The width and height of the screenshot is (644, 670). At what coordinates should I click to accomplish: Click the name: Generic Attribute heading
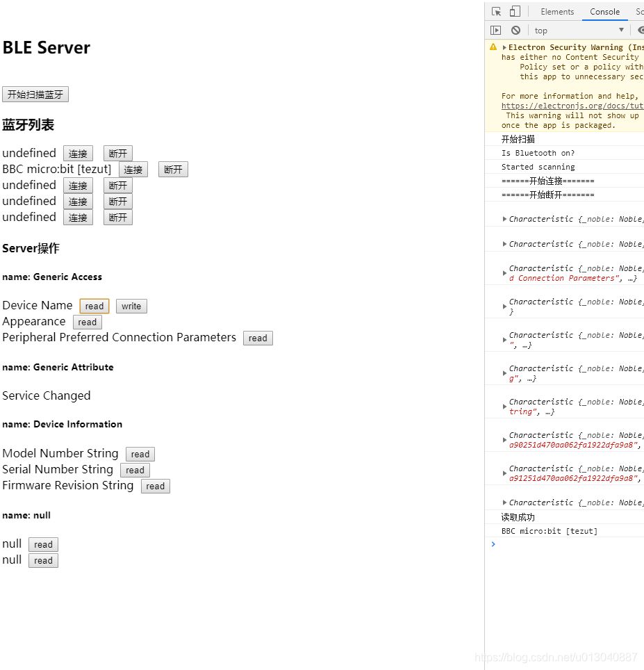coord(58,368)
